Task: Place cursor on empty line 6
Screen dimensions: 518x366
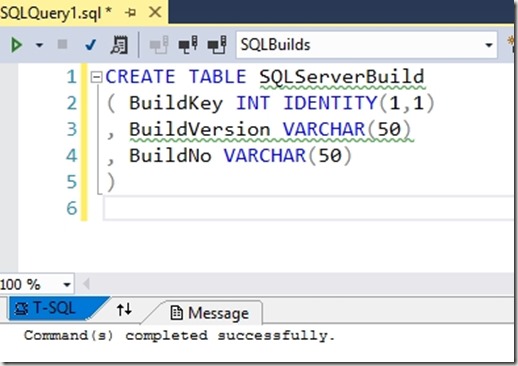Action: (308, 208)
